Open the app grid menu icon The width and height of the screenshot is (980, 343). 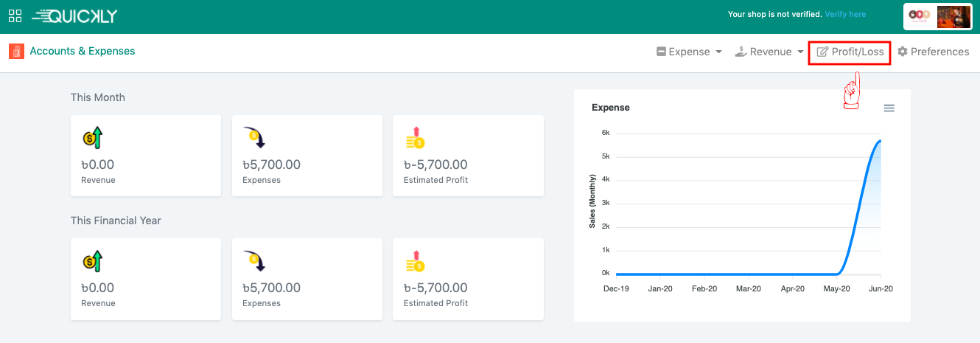pyautogui.click(x=15, y=15)
